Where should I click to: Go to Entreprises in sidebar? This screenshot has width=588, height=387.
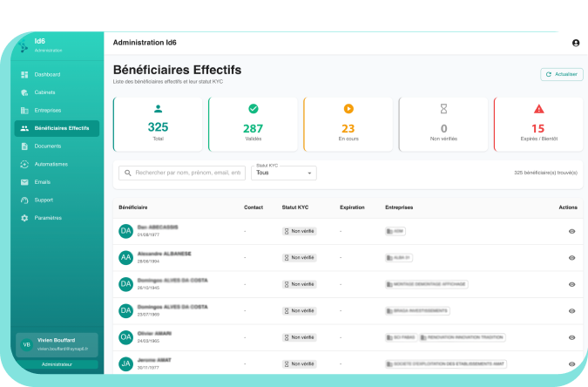pyautogui.click(x=48, y=110)
